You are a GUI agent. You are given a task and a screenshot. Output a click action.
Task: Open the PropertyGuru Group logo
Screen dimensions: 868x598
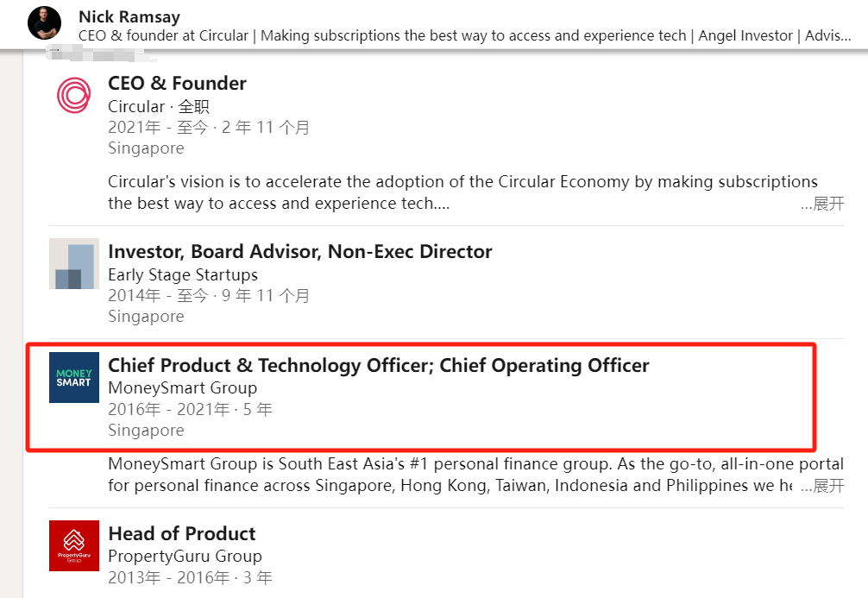(74, 545)
